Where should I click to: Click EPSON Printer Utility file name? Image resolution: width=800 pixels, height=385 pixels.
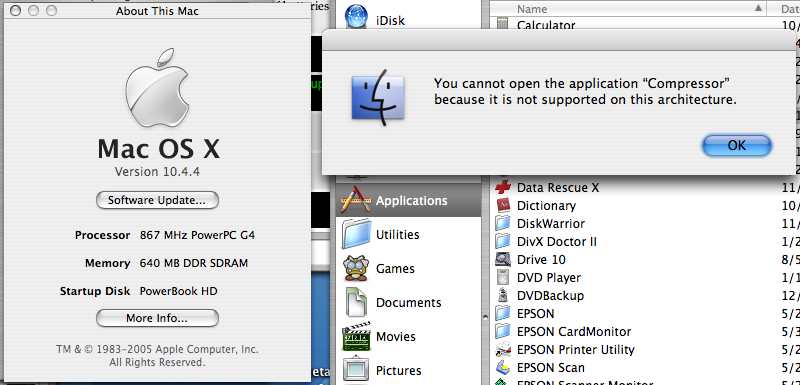click(576, 350)
